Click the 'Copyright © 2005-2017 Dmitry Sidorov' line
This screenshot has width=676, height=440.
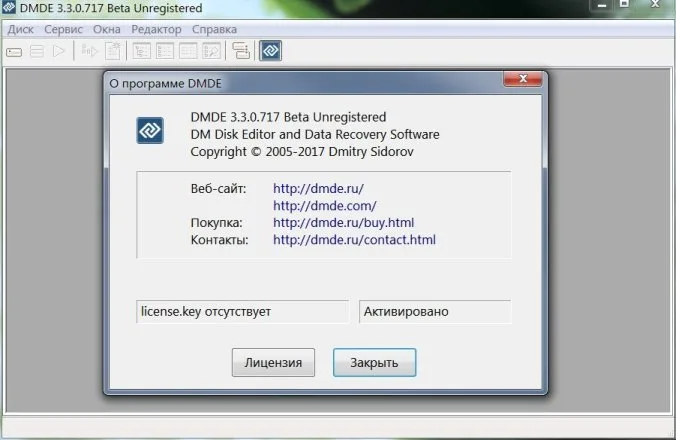pos(302,152)
